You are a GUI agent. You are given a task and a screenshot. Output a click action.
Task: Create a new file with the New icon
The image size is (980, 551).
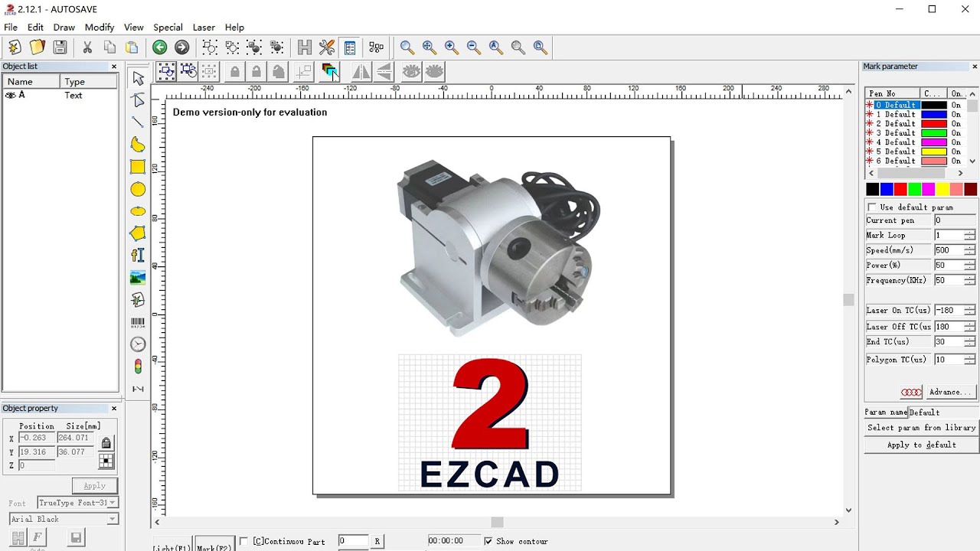pos(15,47)
